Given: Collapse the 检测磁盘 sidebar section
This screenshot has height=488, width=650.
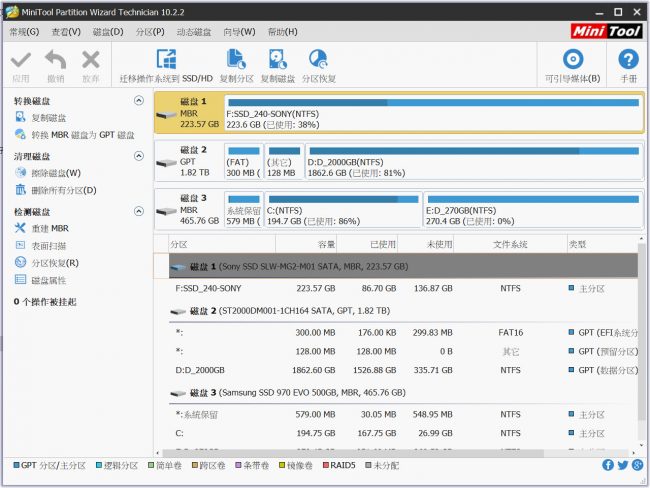Looking at the screenshot, I should (138, 212).
